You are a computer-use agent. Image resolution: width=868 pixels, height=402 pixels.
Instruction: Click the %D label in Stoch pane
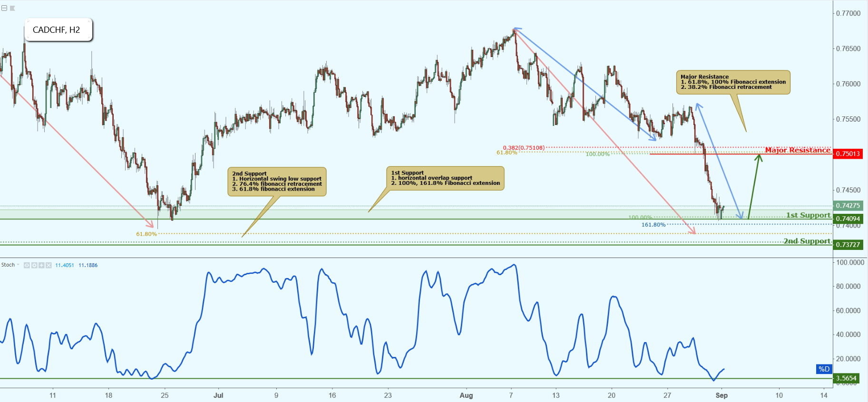[x=824, y=369]
